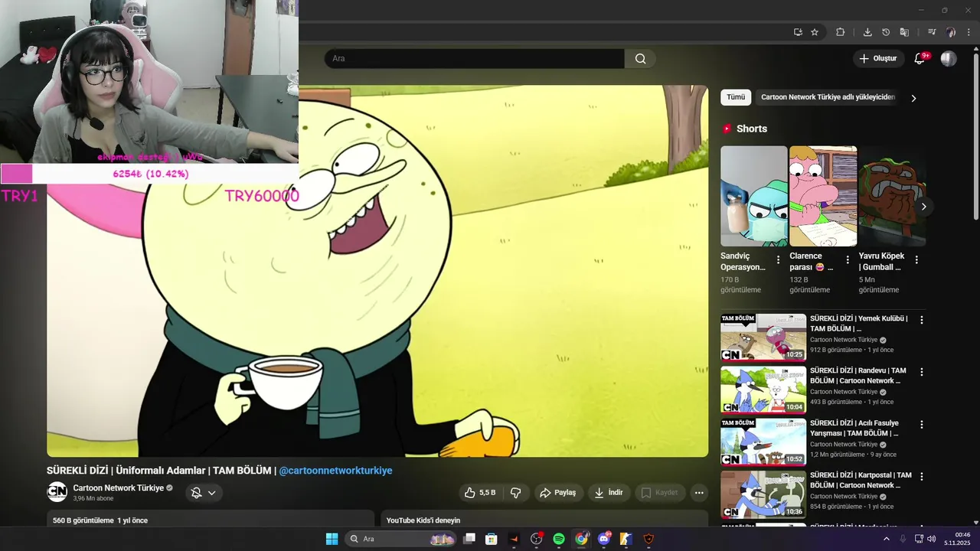980x551 pixels.
Task: Bookmark this page with the star icon
Action: [815, 32]
